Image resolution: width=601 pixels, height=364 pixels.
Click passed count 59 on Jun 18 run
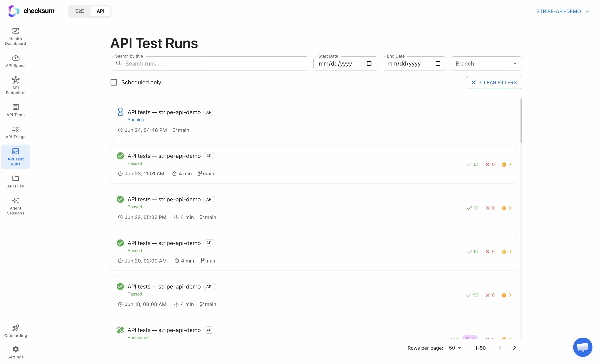click(x=472, y=295)
